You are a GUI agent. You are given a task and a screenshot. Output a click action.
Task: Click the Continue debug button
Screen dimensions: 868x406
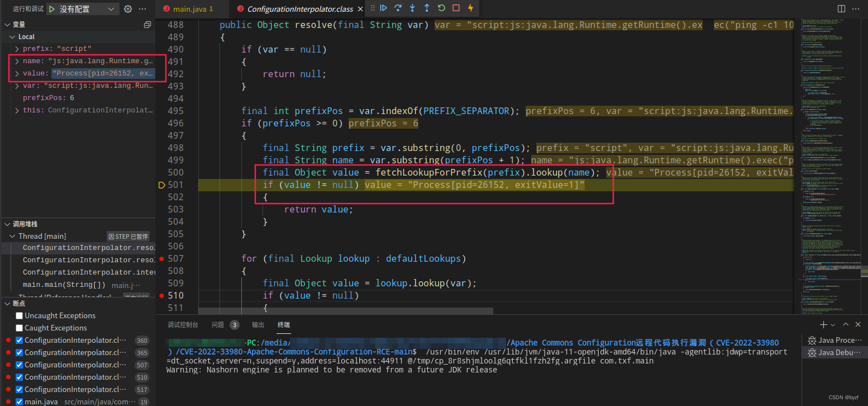point(383,8)
